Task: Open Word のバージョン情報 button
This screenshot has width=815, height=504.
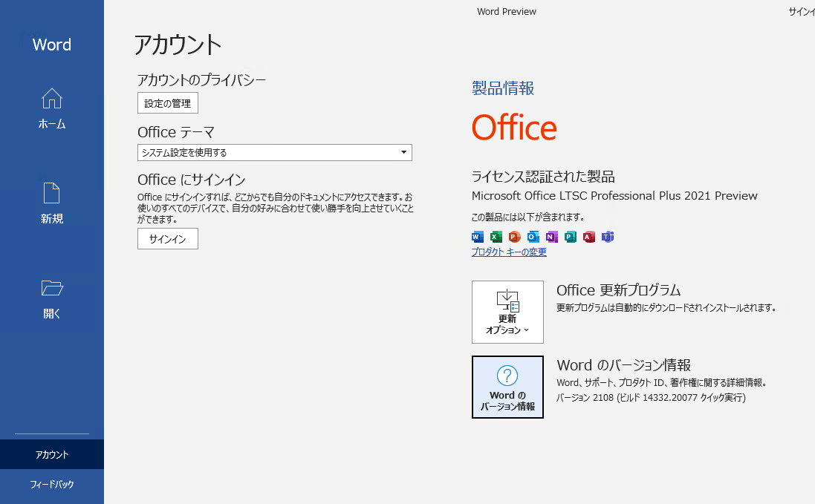Action: point(508,387)
